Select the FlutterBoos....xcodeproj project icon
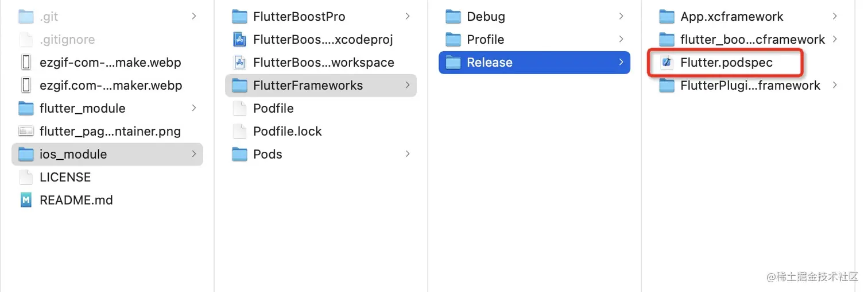 click(x=239, y=40)
